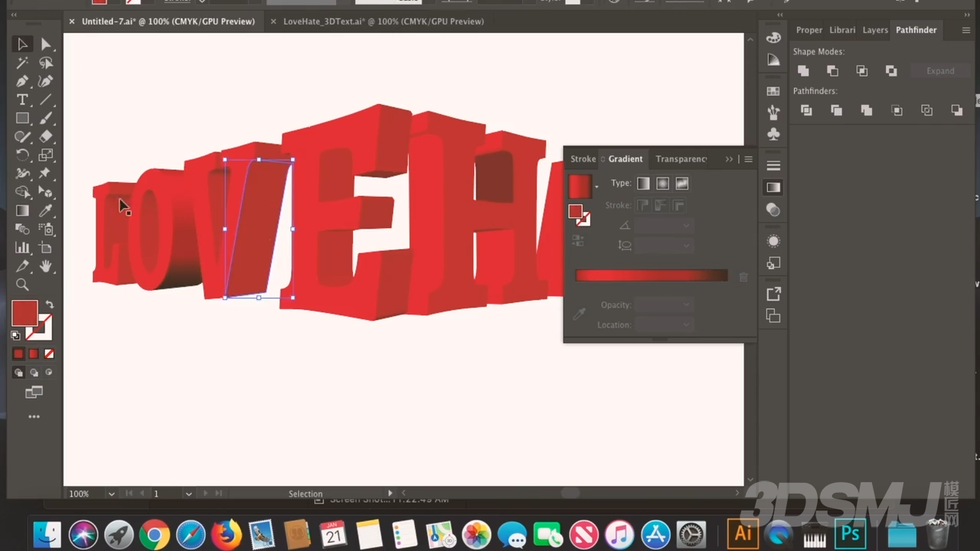The image size is (980, 551).
Task: Swap fill and stroke colors
Action: (x=50, y=304)
